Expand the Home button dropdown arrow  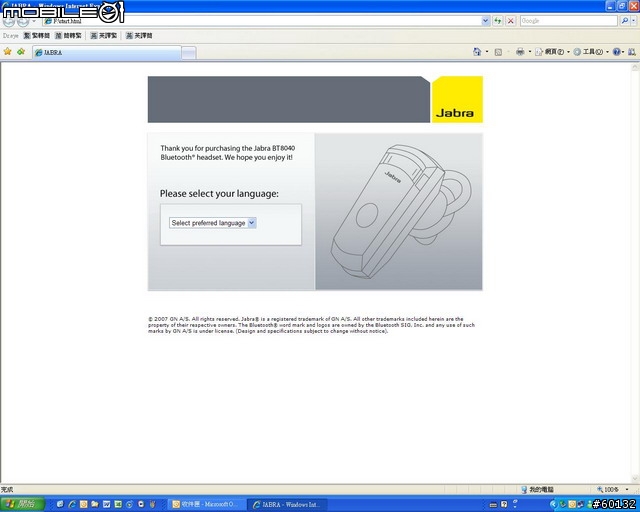487,52
